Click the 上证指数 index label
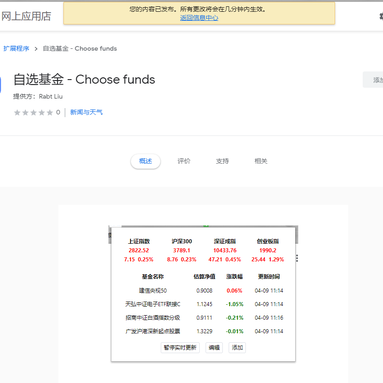 tap(139, 241)
